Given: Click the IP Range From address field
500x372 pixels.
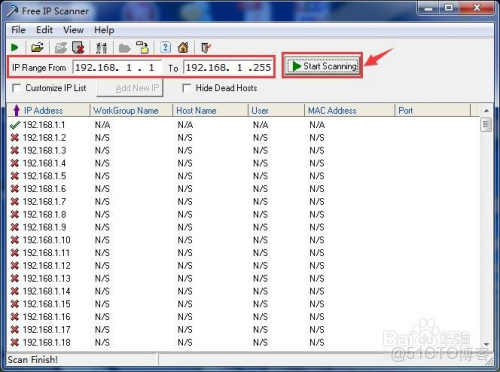Looking at the screenshot, I should [117, 68].
